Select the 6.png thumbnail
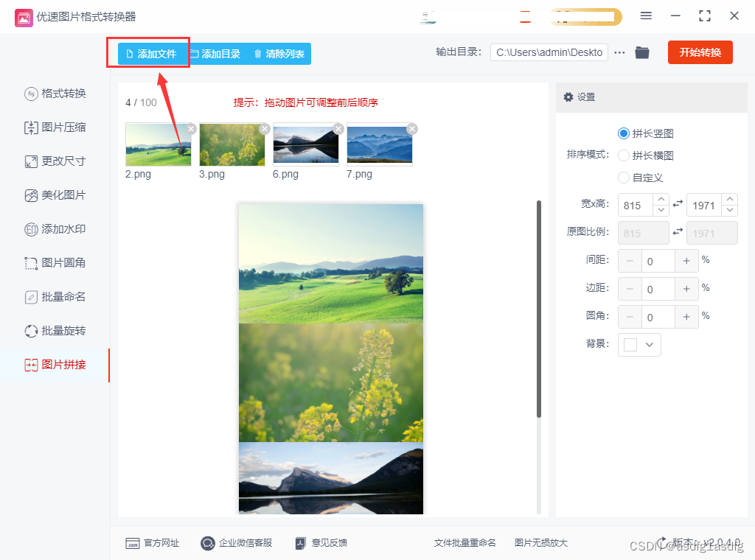Screen dimensions: 755x560 pos(306,144)
